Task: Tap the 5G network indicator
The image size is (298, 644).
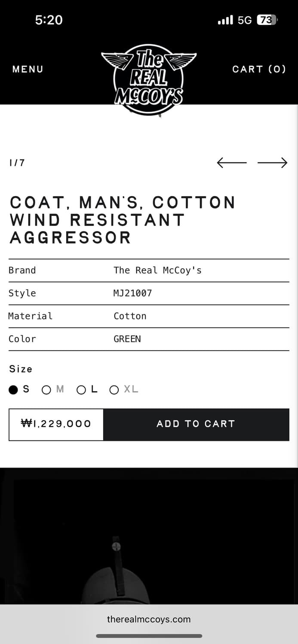Action: tap(244, 20)
